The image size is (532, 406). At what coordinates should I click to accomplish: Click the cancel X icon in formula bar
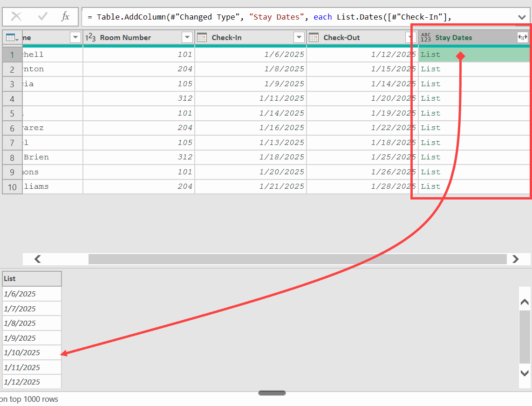(16, 17)
